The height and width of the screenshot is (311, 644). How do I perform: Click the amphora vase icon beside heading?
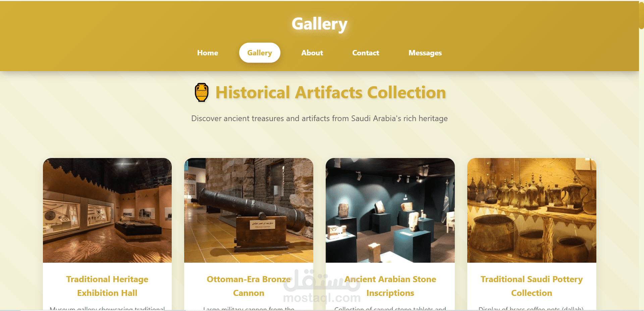coord(202,92)
